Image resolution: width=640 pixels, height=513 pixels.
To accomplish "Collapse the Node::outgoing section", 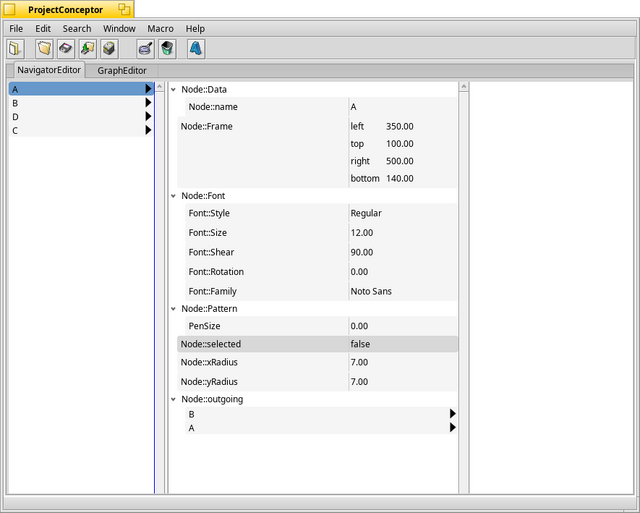I will pos(173,399).
